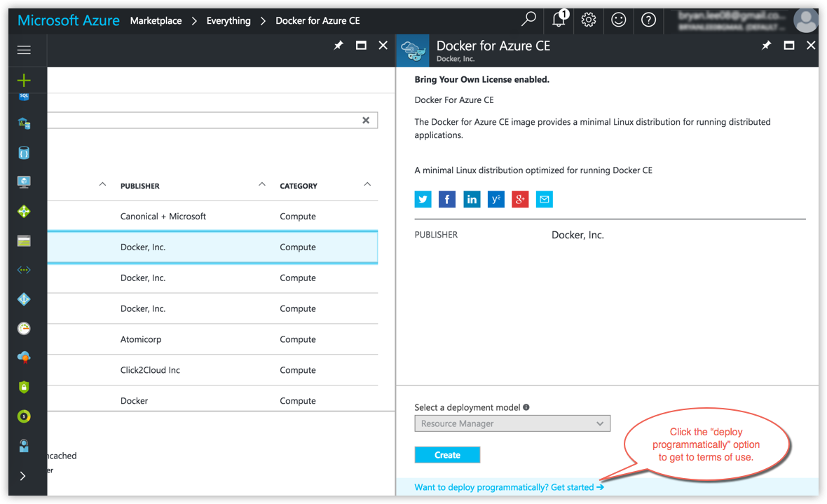Click the search magnifier in top bar
This screenshot has height=504, width=827.
[x=528, y=20]
